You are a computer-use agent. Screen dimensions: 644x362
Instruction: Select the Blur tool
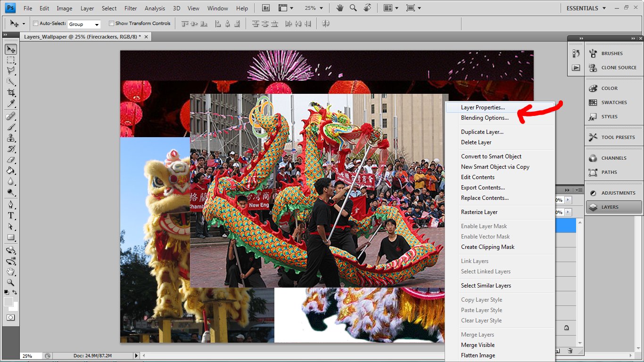coord(11,181)
